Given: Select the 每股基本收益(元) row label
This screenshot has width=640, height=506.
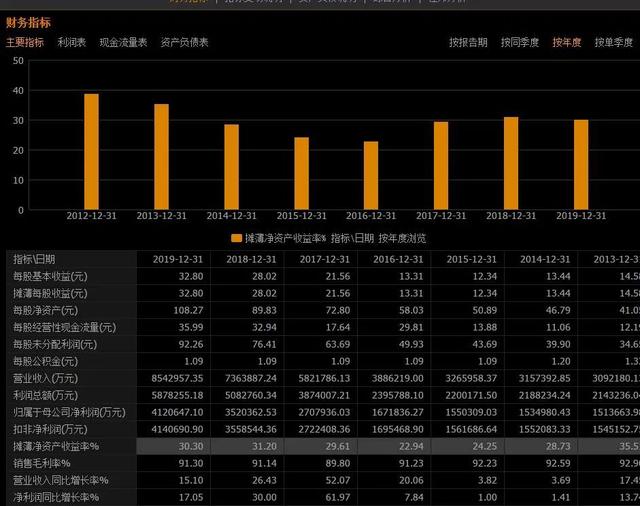Looking at the screenshot, I should coord(50,276).
